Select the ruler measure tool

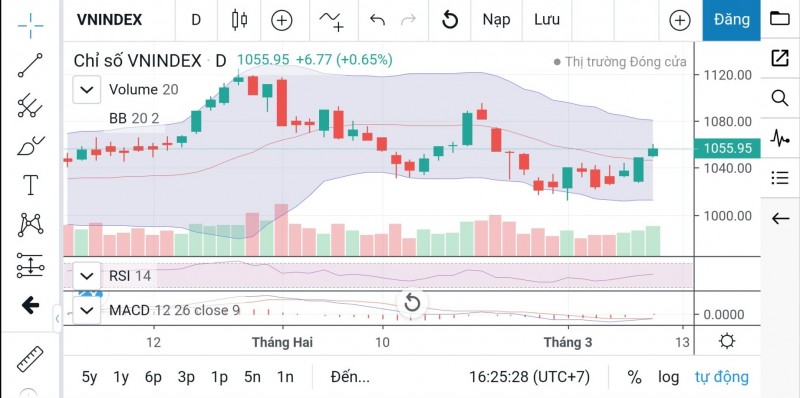[30, 359]
